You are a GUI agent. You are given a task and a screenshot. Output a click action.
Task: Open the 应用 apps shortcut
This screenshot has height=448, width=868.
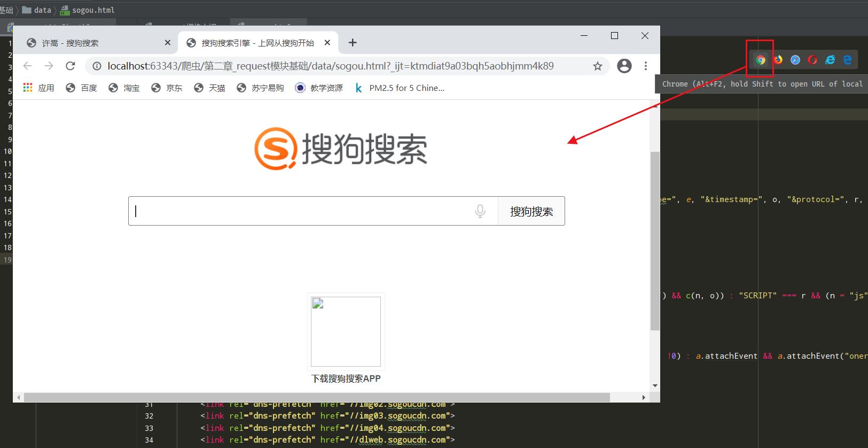(38, 88)
